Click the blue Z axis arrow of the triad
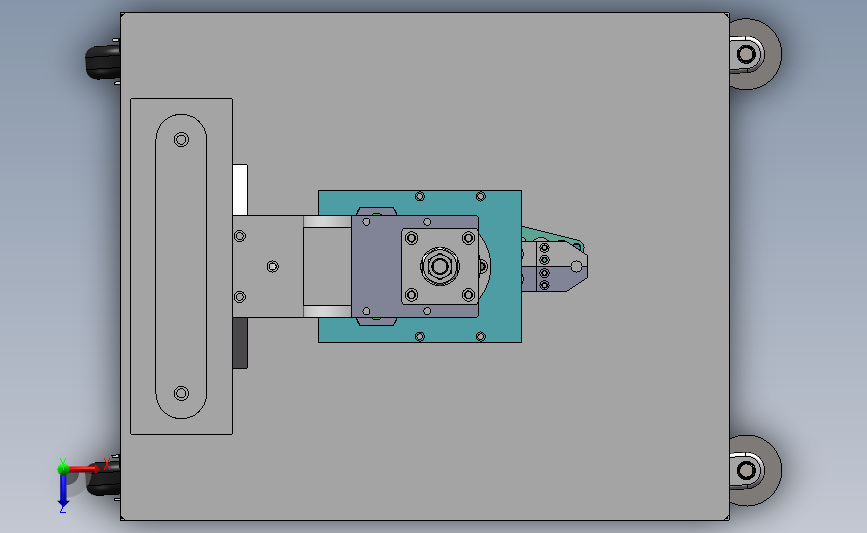The height and width of the screenshot is (533, 867). [x=63, y=490]
